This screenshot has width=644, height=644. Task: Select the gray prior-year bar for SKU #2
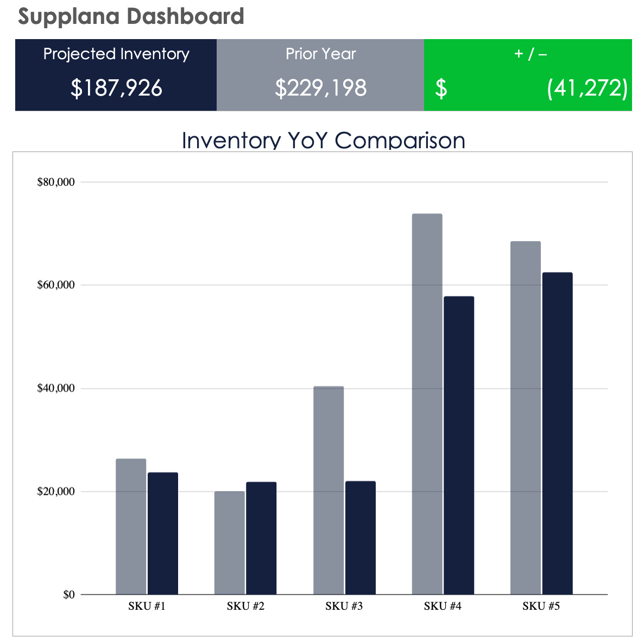coord(229,543)
